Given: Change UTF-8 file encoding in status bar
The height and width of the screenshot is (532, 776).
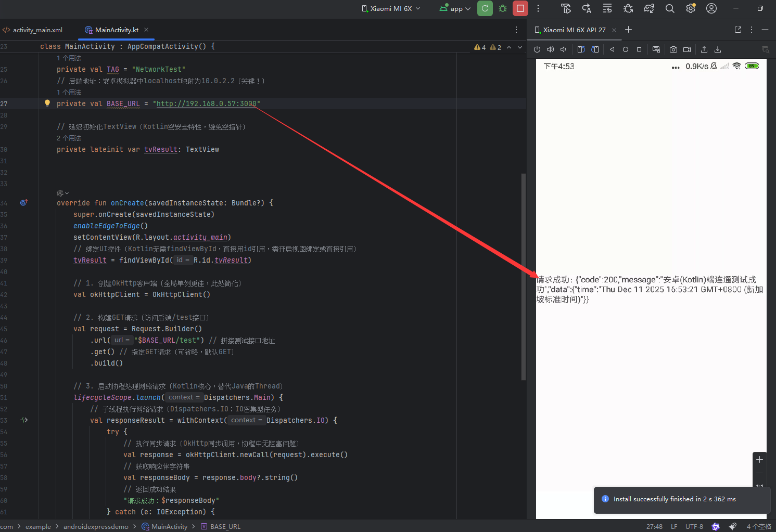Looking at the screenshot, I should (x=694, y=527).
